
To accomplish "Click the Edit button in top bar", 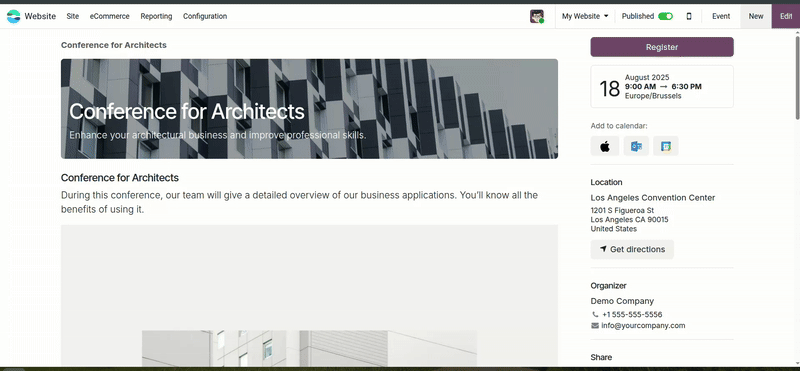I will click(x=786, y=16).
